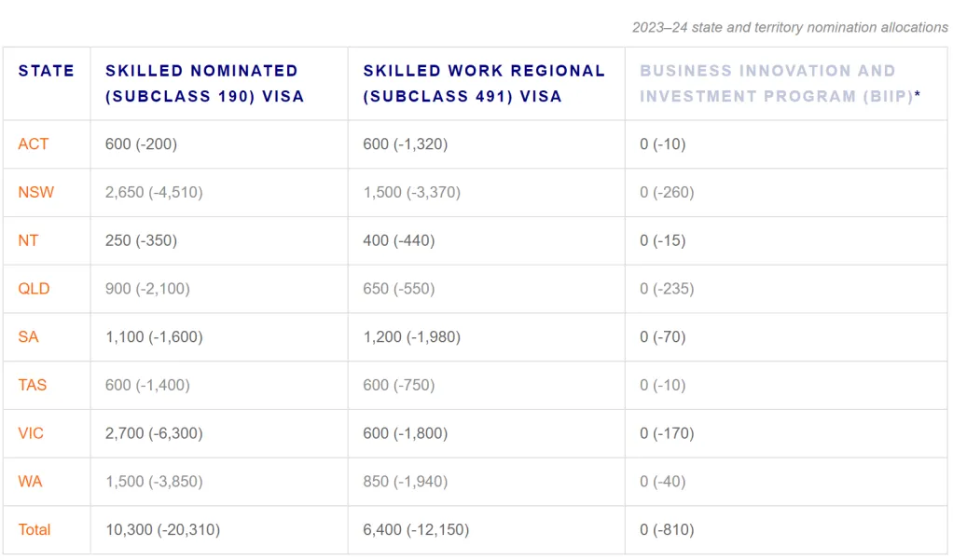
Task: Open the SA state link
Action: [x=29, y=336]
